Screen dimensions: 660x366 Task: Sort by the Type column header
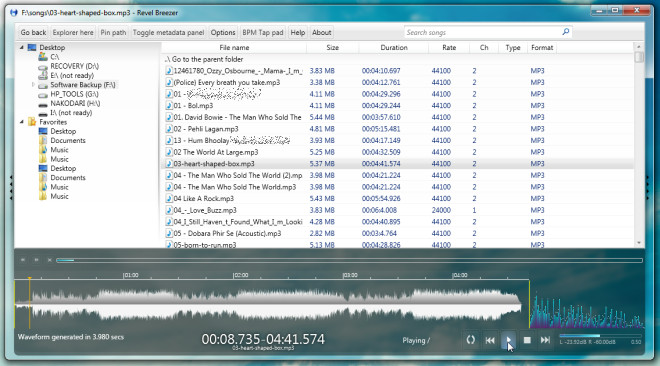(x=513, y=48)
